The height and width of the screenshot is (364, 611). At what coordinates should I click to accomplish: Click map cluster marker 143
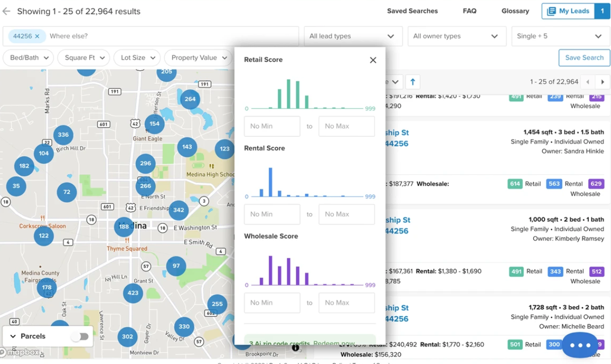click(187, 147)
